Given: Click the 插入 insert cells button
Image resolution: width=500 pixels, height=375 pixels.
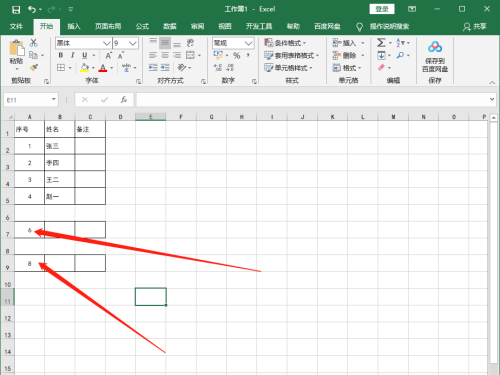Looking at the screenshot, I should pyautogui.click(x=345, y=43).
